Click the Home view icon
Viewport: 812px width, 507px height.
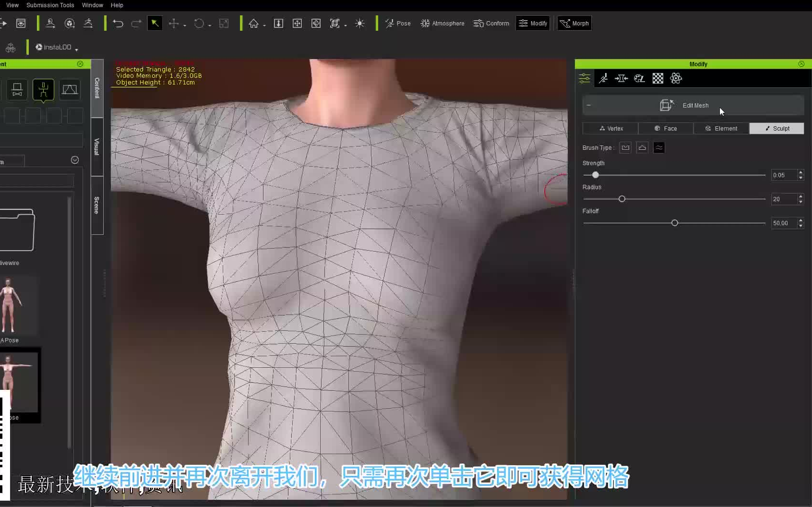pyautogui.click(x=254, y=23)
